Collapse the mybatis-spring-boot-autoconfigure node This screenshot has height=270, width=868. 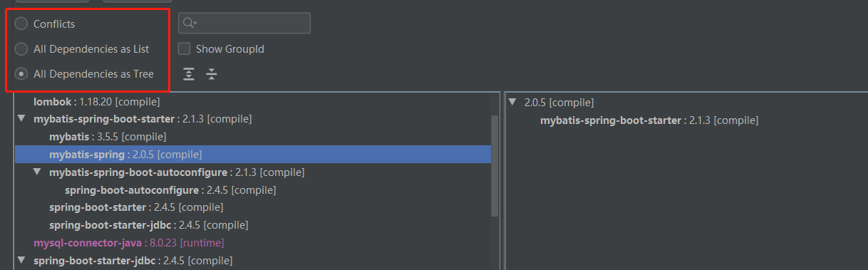point(37,172)
